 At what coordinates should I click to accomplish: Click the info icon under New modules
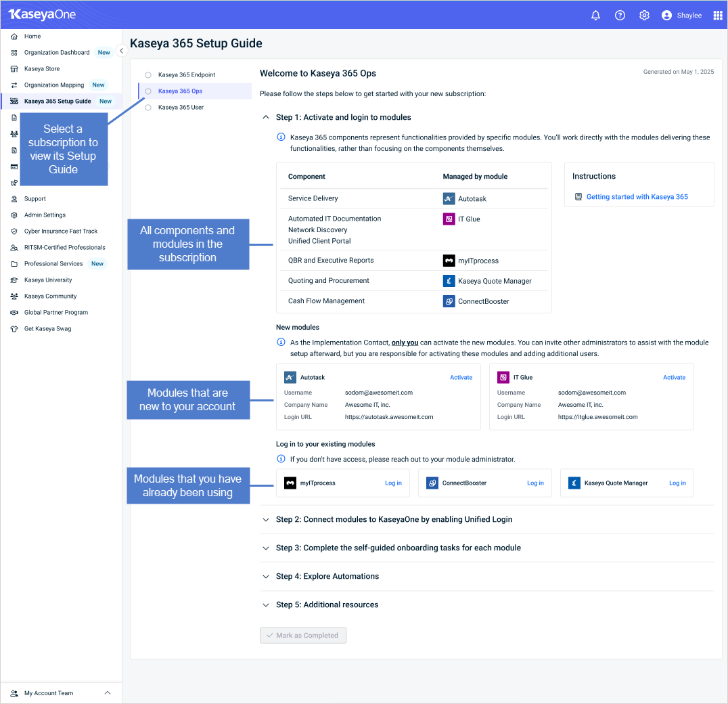[x=281, y=343]
